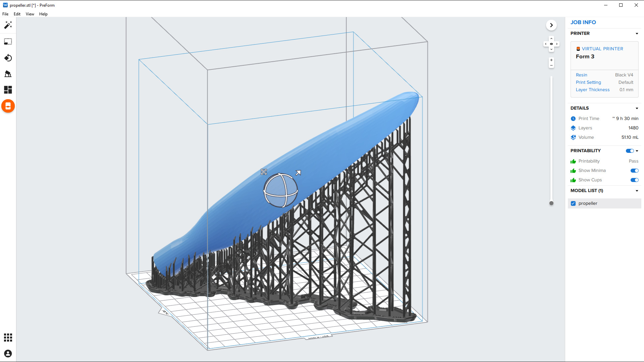Open the Orientation tool
644x362 pixels.
coord(8,58)
